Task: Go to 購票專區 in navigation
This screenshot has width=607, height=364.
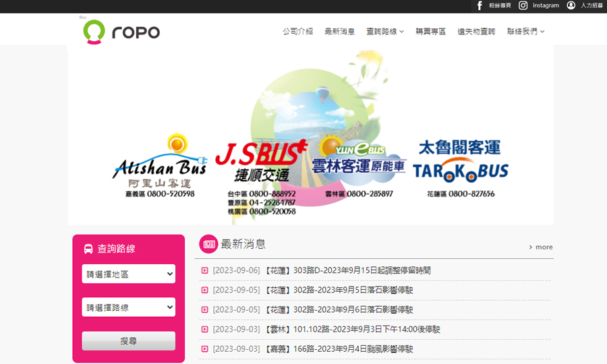Action: (430, 32)
